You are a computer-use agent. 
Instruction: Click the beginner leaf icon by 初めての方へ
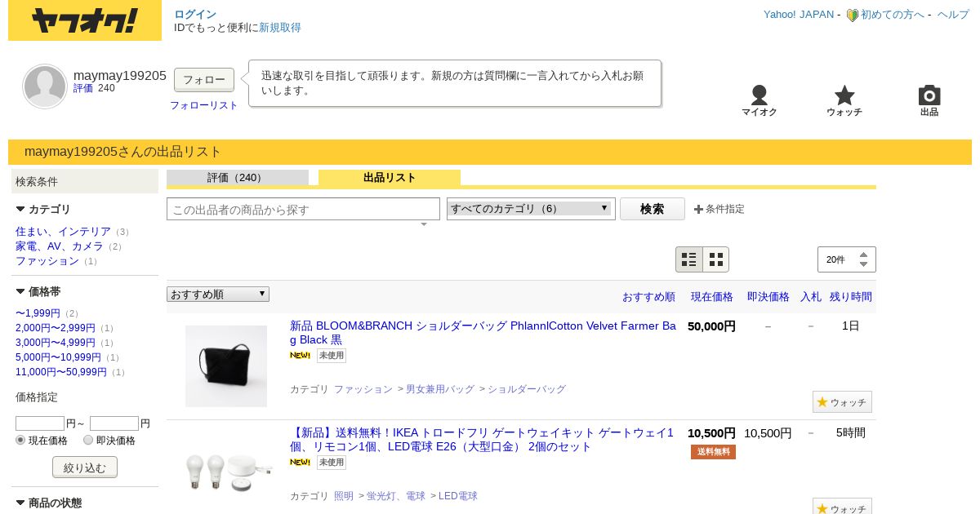(x=852, y=15)
